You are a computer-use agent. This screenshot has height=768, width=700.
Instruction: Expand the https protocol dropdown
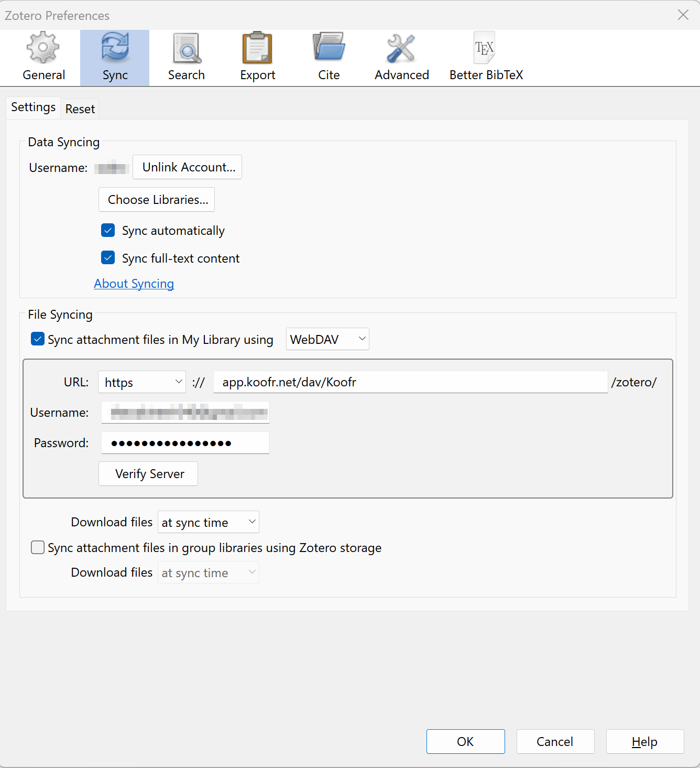tap(142, 382)
